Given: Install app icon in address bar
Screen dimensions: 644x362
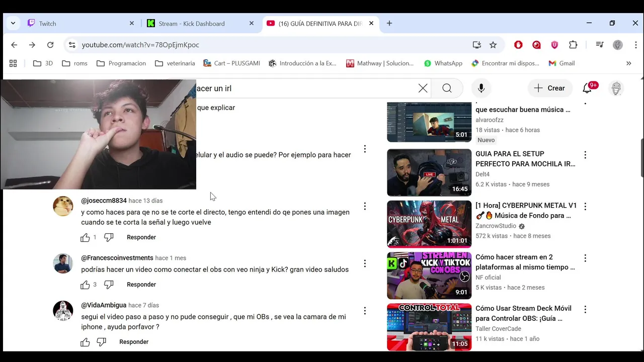Looking at the screenshot, I should click(x=477, y=45).
